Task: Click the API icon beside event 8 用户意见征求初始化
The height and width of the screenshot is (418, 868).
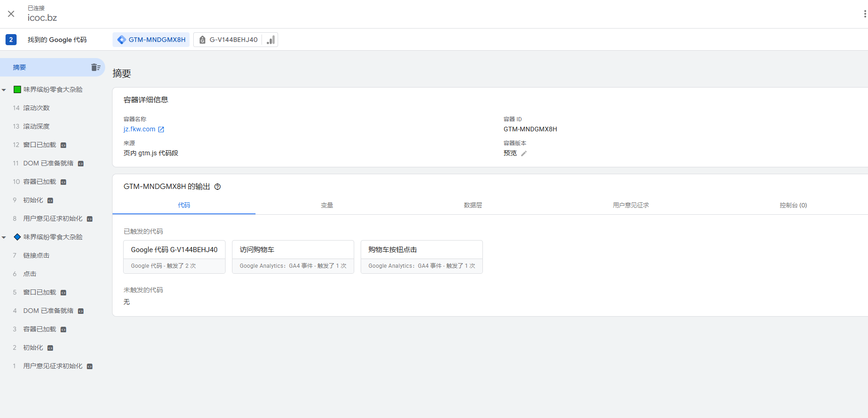Action: (90, 219)
